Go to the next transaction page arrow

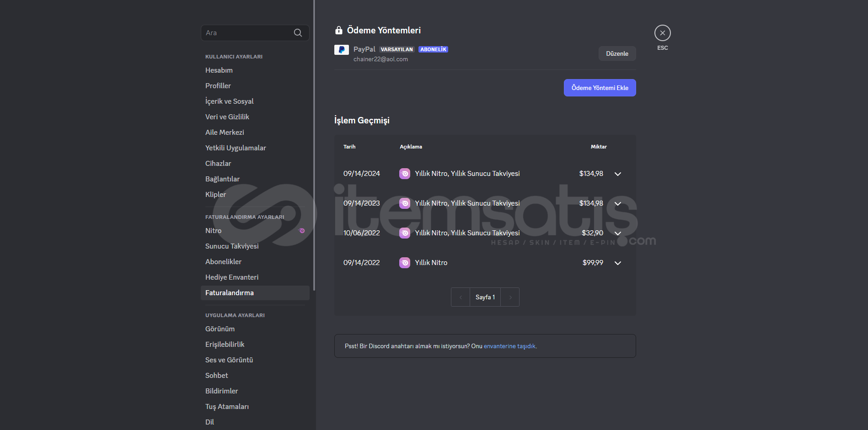point(510,297)
